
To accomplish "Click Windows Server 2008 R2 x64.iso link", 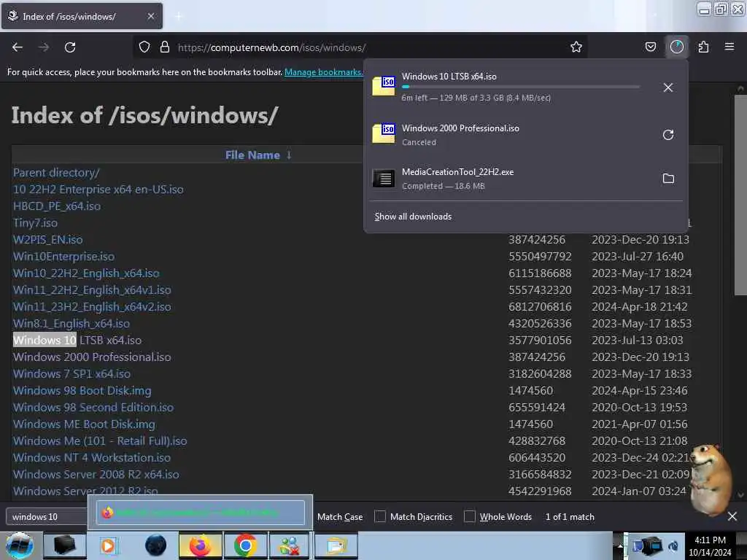I will 96,474.
